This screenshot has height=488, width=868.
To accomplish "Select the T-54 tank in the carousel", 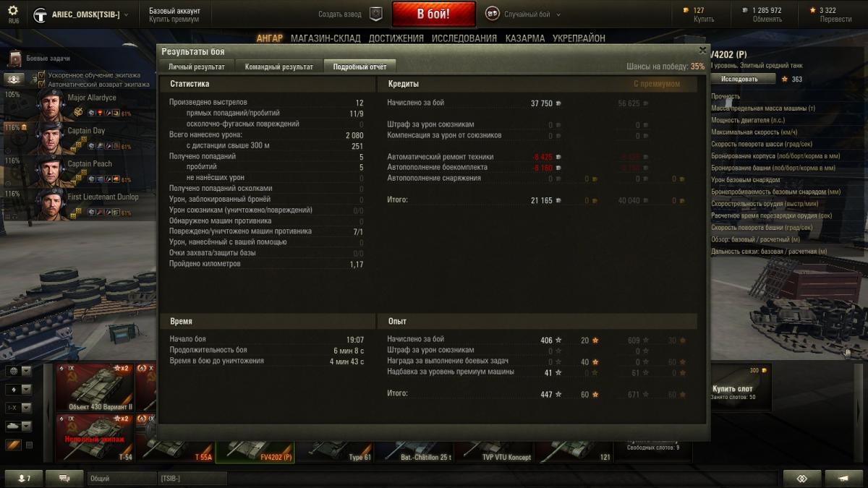I will (95, 438).
